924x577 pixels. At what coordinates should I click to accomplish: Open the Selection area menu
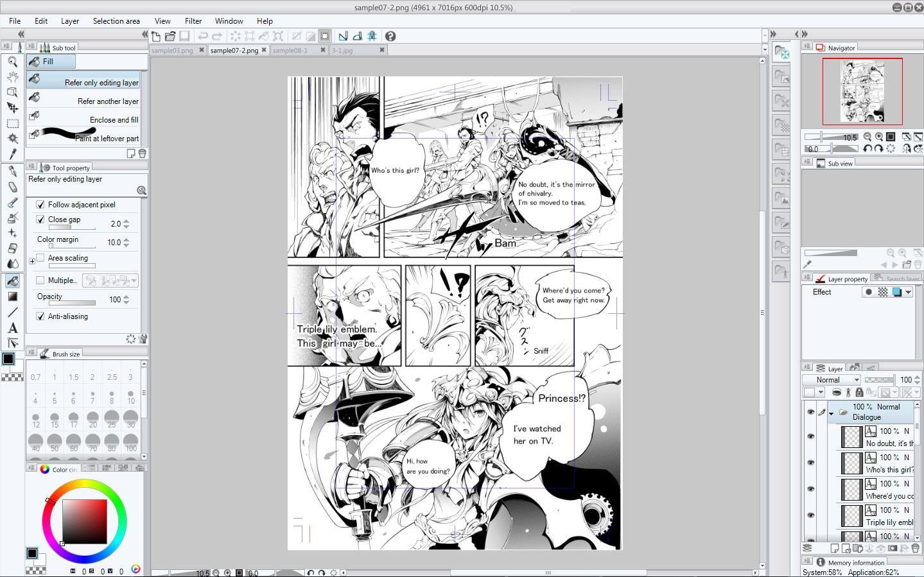coord(116,21)
